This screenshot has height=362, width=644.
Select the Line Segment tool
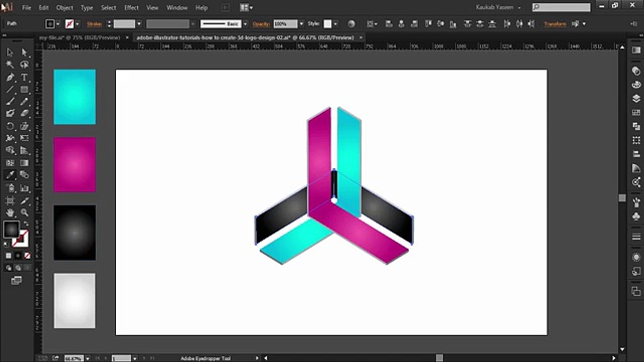coord(10,89)
